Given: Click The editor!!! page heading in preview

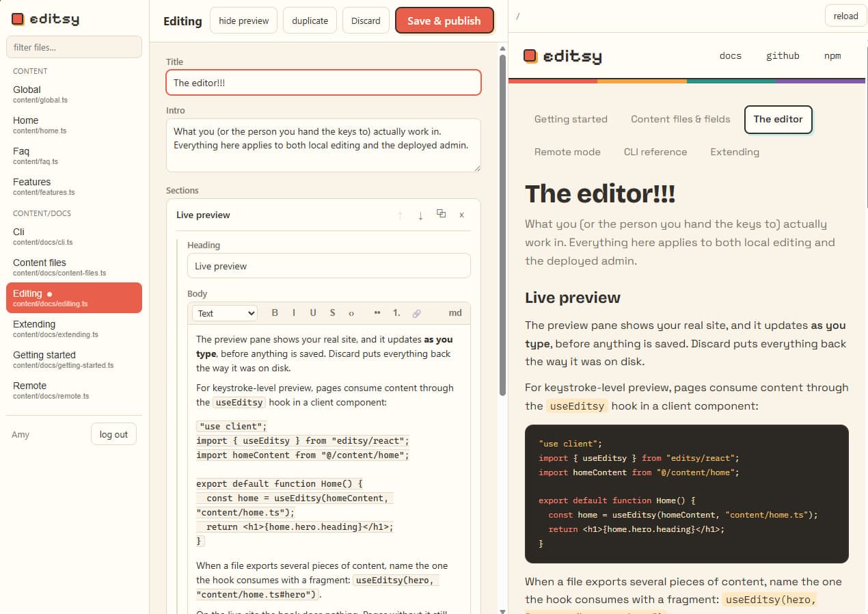Looking at the screenshot, I should 600,193.
